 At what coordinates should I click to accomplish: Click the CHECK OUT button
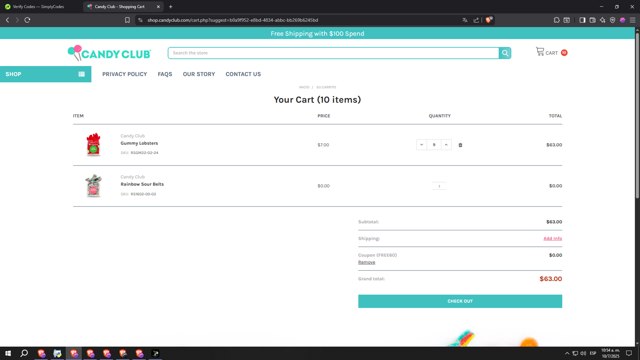(460, 301)
